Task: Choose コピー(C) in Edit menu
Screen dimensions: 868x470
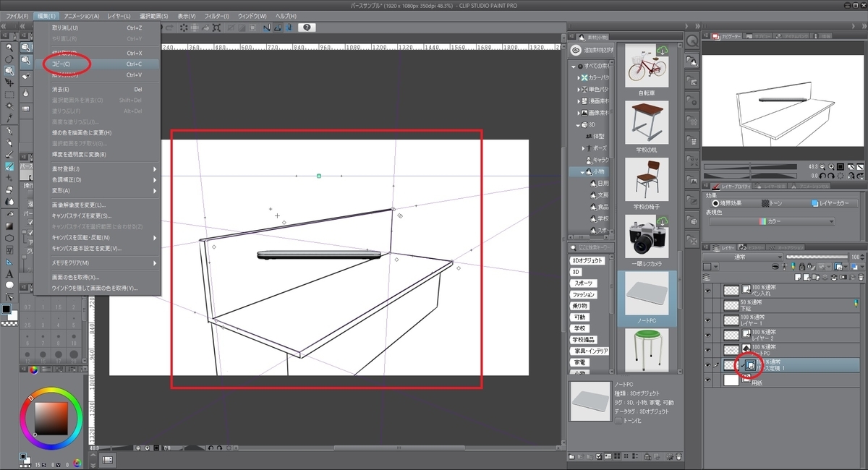Action: tap(97, 64)
